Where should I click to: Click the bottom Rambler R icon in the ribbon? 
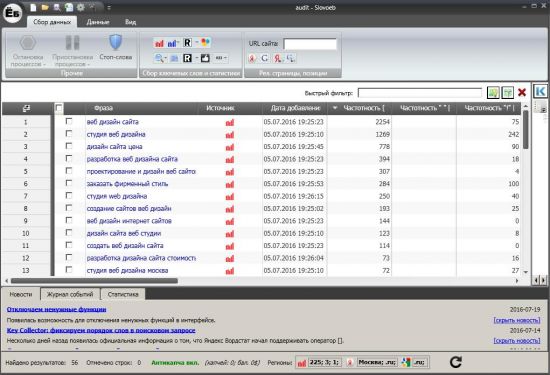[x=187, y=58]
